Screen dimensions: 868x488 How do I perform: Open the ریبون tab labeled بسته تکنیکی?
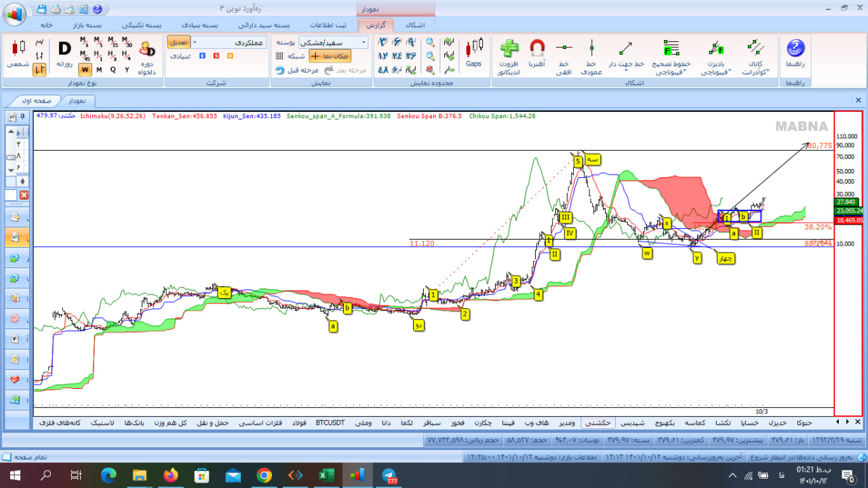[142, 24]
